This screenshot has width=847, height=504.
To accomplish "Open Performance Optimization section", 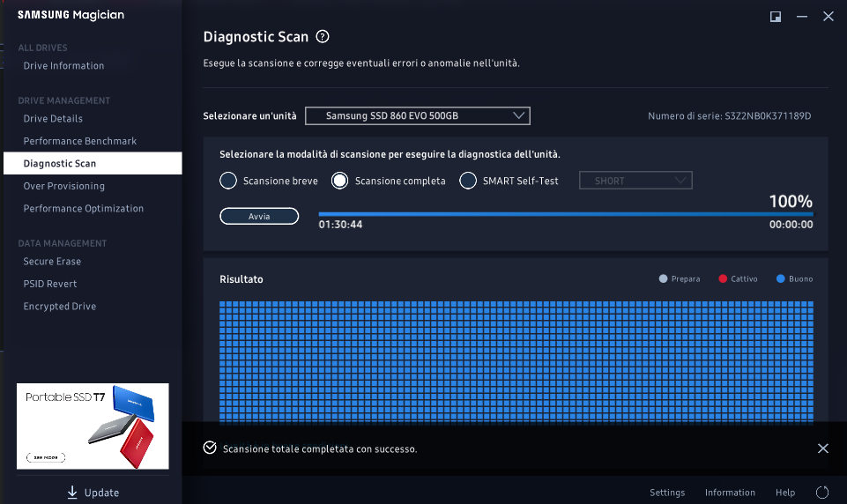I will [83, 209].
